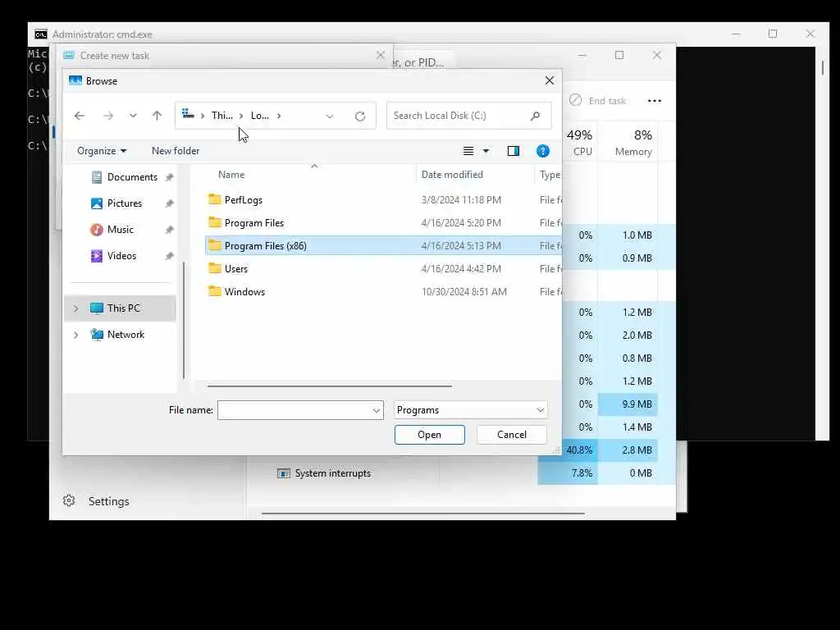
Task: Select the 'Thi...' breadcrumb in address bar
Action: (221, 116)
